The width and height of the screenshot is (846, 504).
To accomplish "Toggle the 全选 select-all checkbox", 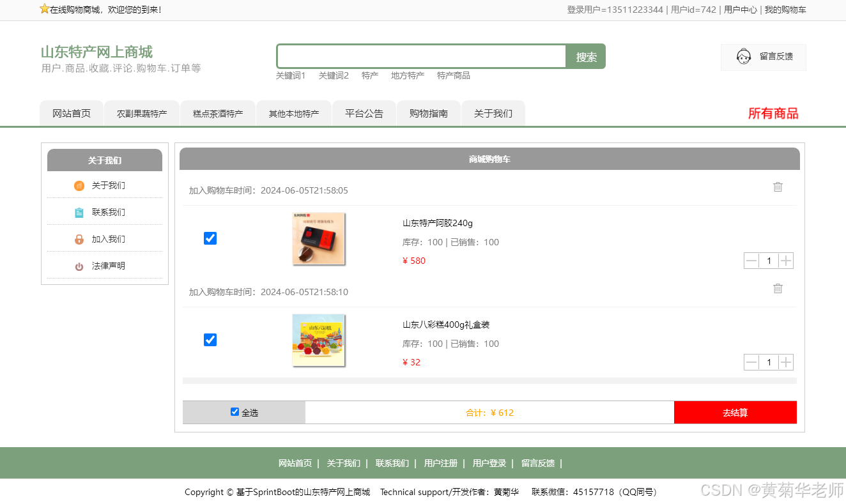I will 235,411.
